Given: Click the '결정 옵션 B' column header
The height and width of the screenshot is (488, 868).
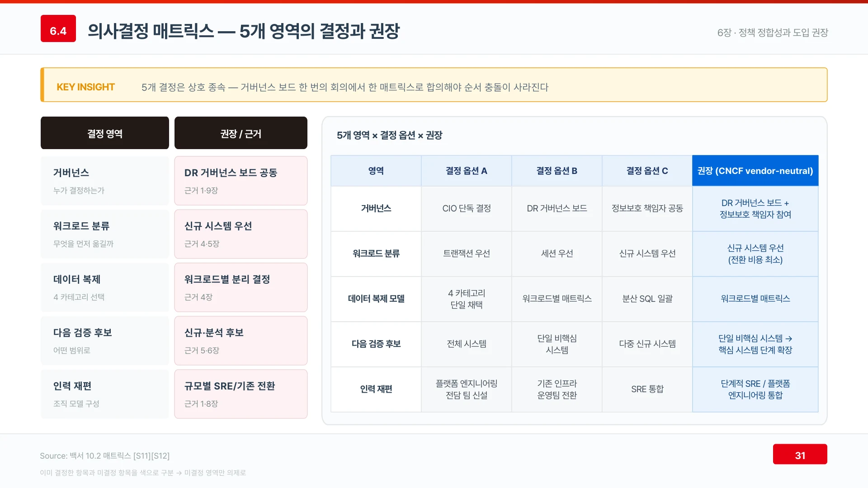Looking at the screenshot, I should click(x=557, y=171).
